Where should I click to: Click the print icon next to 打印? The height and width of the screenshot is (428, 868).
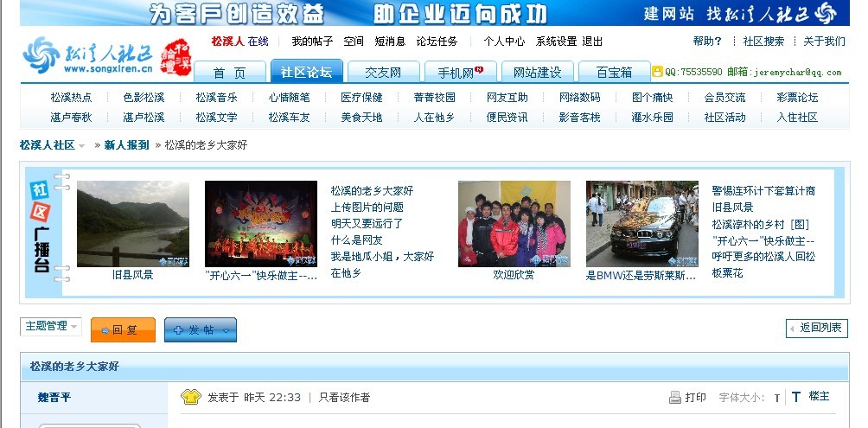675,397
